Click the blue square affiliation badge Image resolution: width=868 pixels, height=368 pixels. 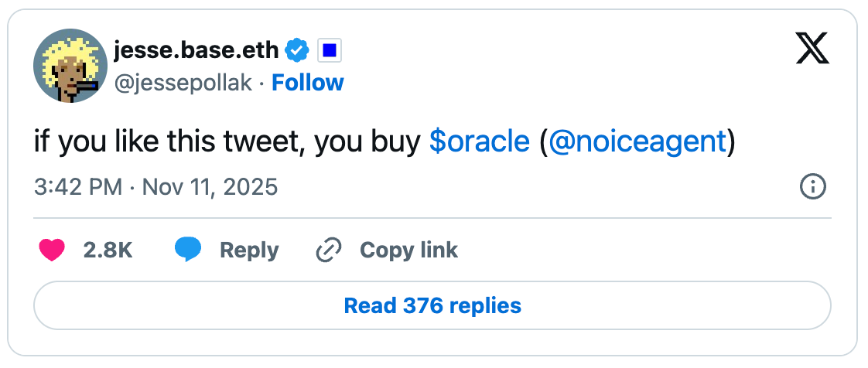[x=330, y=52]
